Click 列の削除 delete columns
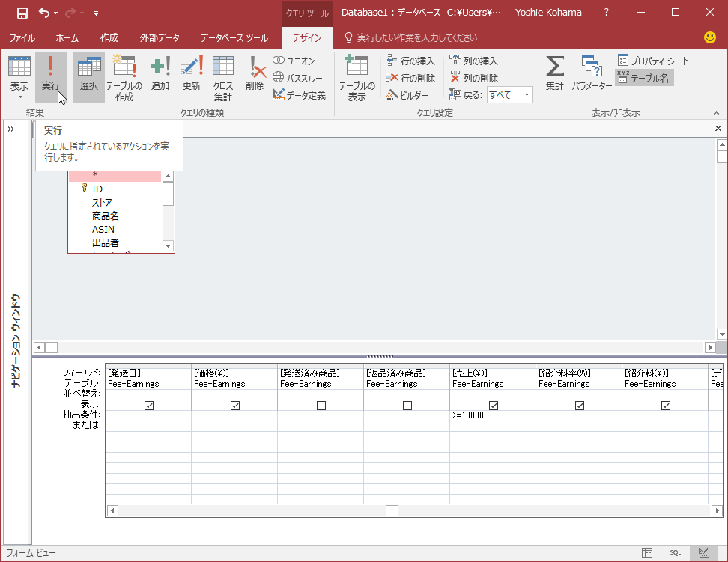Viewport: 728px width, 562px height. (x=473, y=78)
